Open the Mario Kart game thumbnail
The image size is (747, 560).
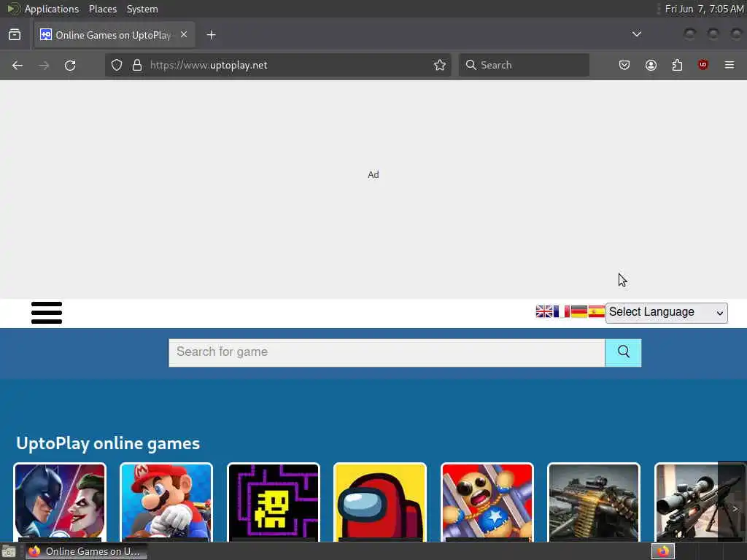click(167, 502)
